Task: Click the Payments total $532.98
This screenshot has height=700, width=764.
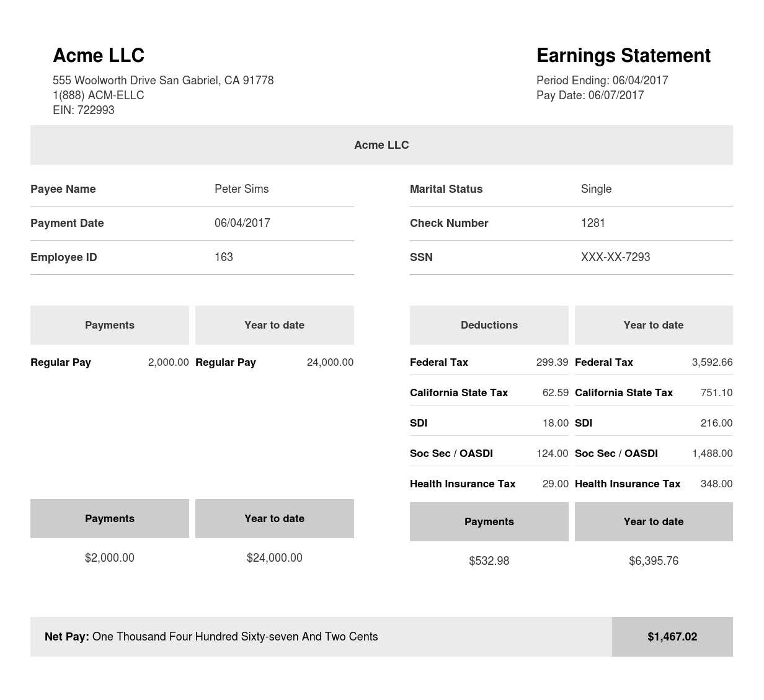Action: click(x=489, y=560)
